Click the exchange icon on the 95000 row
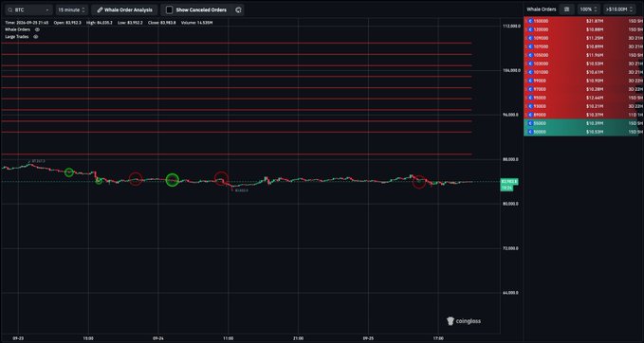This screenshot has width=644, height=343. coord(530,98)
